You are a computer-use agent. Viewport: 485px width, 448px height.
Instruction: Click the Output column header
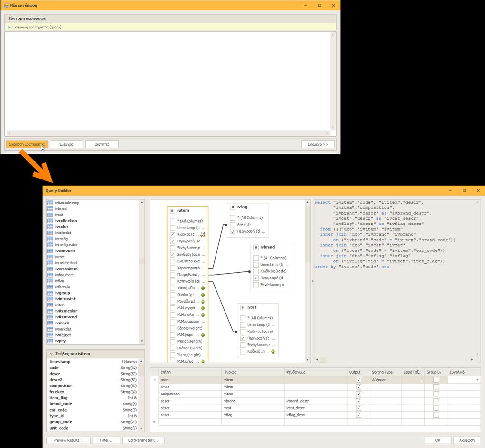[359, 372]
